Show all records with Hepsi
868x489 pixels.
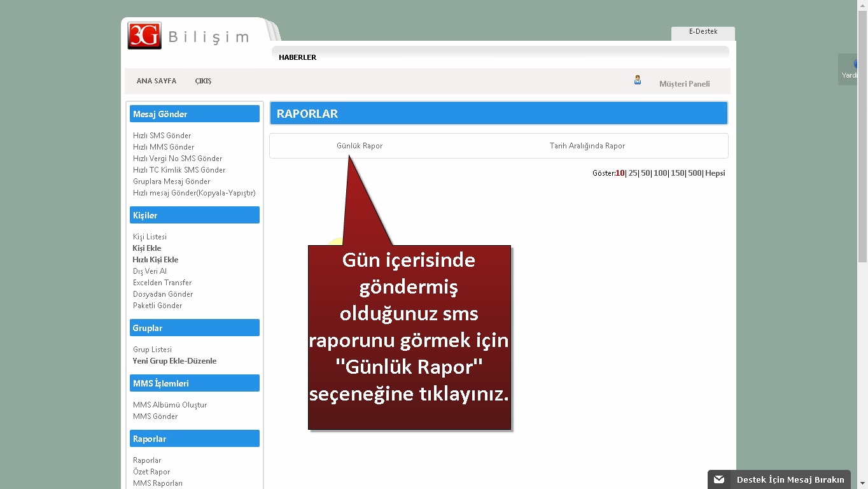[715, 173]
